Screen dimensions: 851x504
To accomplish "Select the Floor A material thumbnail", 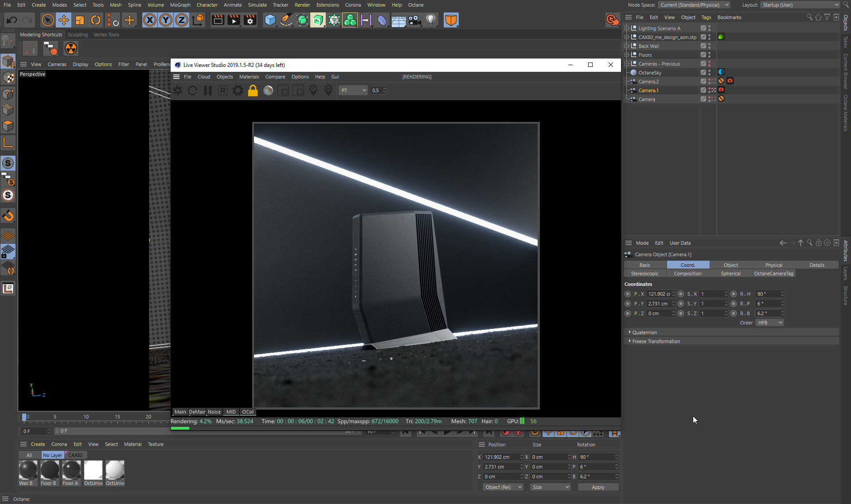I will tap(71, 470).
